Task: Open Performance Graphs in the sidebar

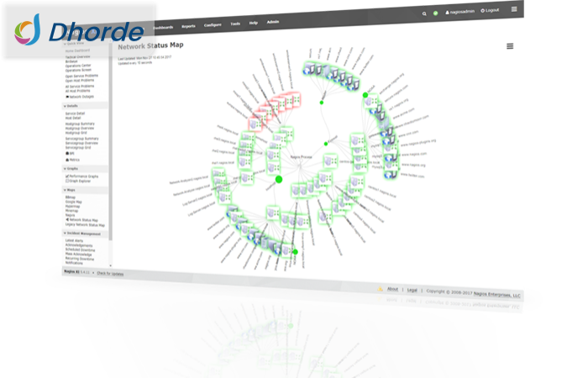Action: (x=84, y=176)
